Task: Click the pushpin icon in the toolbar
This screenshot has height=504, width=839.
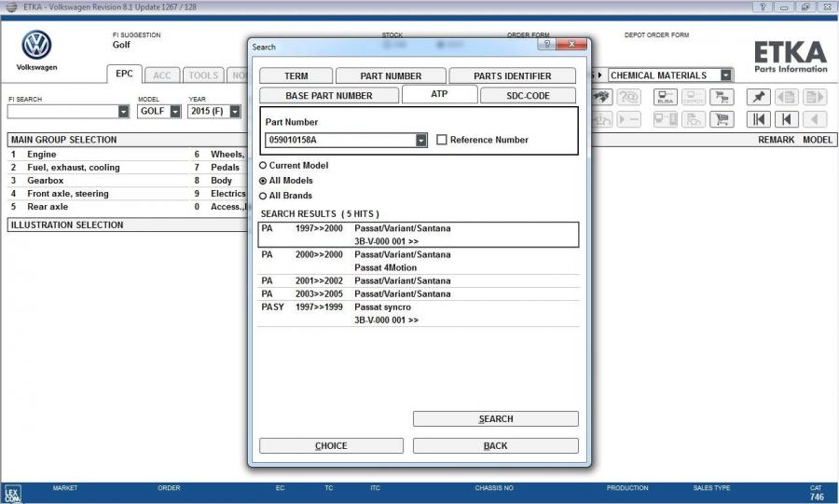Action: point(761,97)
